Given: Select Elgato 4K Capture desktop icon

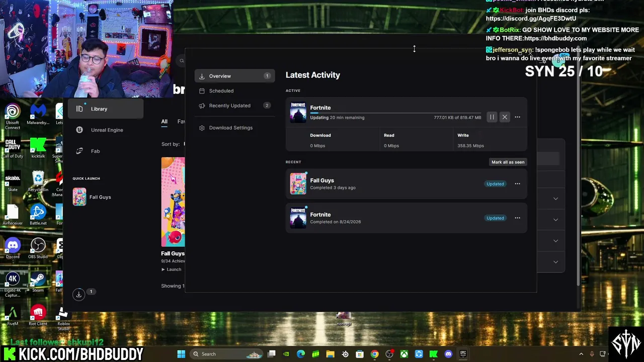Looking at the screenshot, I should (x=13, y=285).
